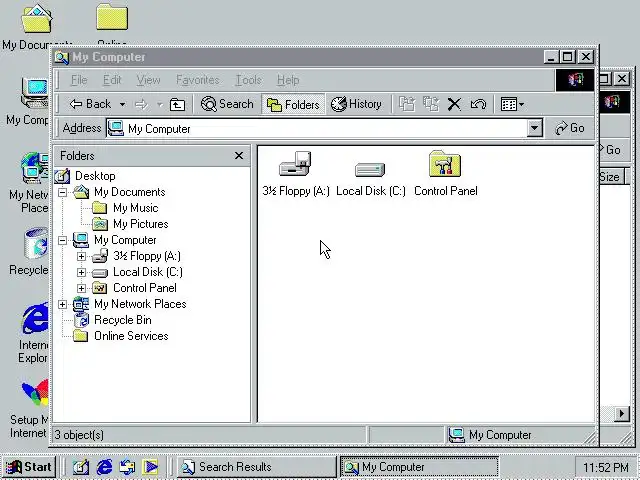Open the File menu

79,80
